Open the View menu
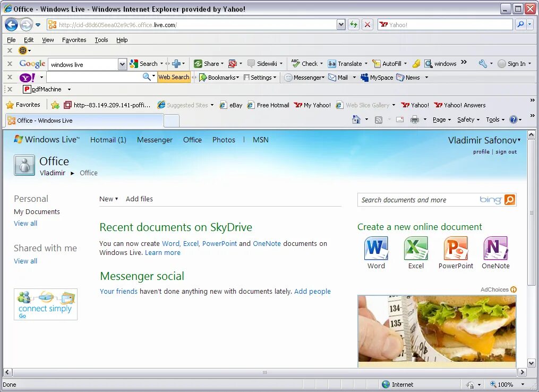Viewport: 539px width, 392px height. pos(48,40)
